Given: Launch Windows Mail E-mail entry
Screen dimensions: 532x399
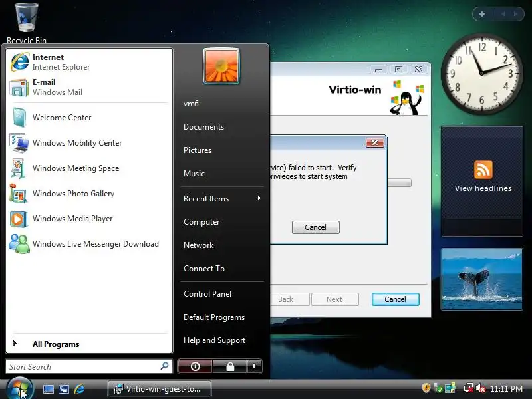Looking at the screenshot, I should [89, 87].
